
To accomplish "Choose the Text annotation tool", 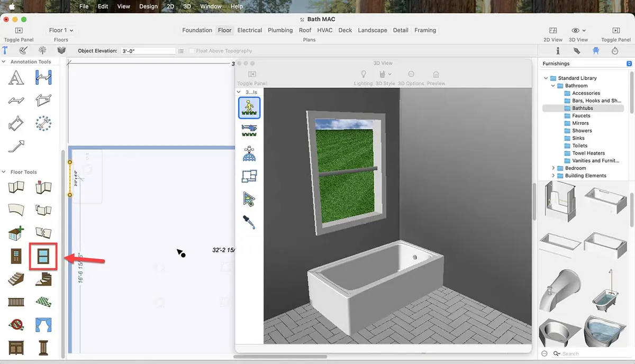I will pos(16,78).
